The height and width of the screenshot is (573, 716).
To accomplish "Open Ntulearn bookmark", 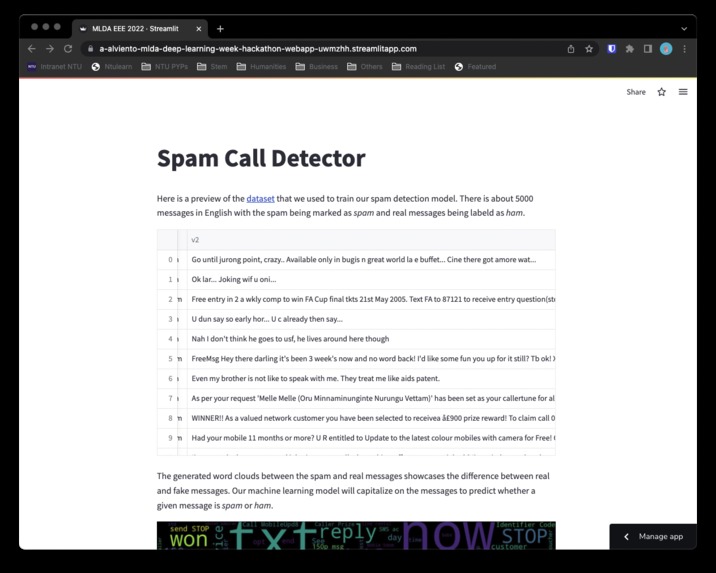I will click(112, 67).
